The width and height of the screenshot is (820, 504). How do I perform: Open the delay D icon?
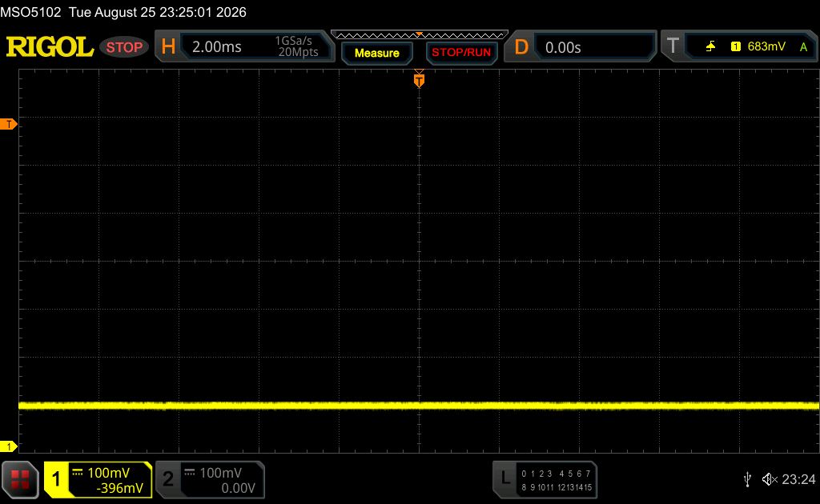click(x=521, y=47)
